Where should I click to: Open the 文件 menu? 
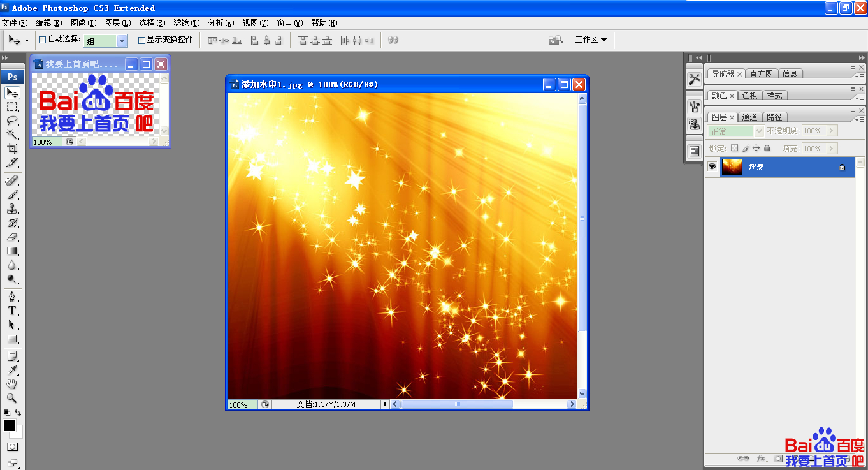click(15, 23)
